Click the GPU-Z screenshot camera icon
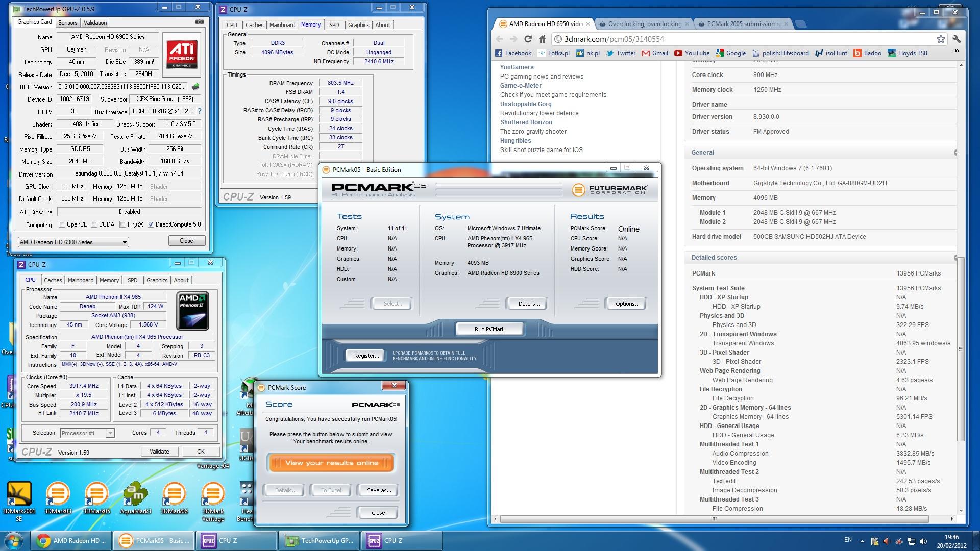This screenshot has height=551, width=980. 199,22
